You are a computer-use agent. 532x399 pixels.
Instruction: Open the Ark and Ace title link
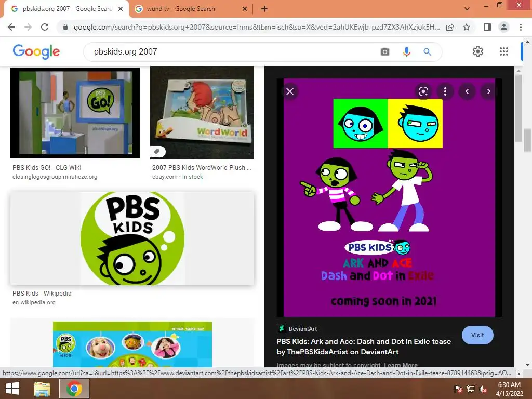364,347
